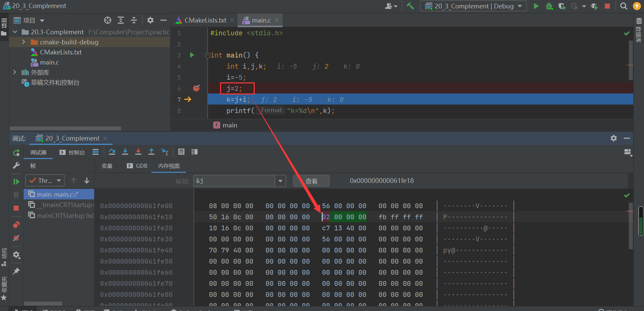Screen dimensions: 644x311
Task: Click Attach to Process icon in top toolbar
Action: click(x=594, y=6)
